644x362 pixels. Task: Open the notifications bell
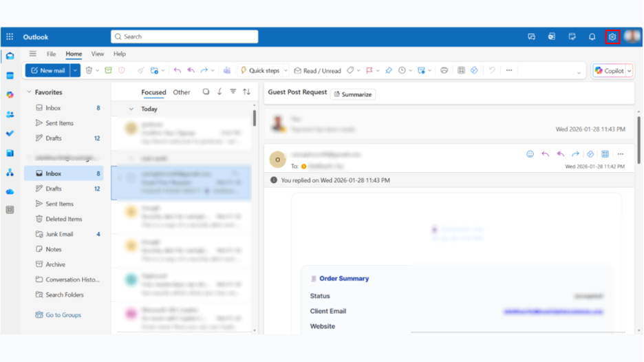[x=592, y=37]
